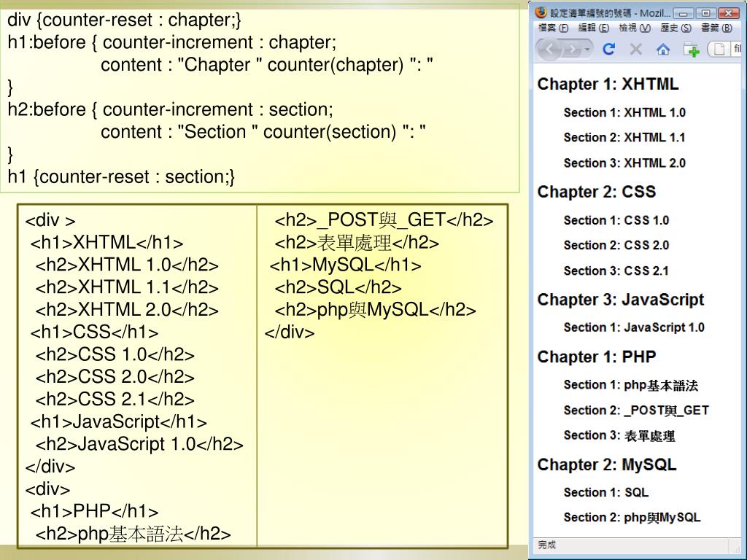Viewport: 747px width, 560px height.
Task: Click the '<h1>JavaScript</h1>' code line
Action: (x=119, y=422)
